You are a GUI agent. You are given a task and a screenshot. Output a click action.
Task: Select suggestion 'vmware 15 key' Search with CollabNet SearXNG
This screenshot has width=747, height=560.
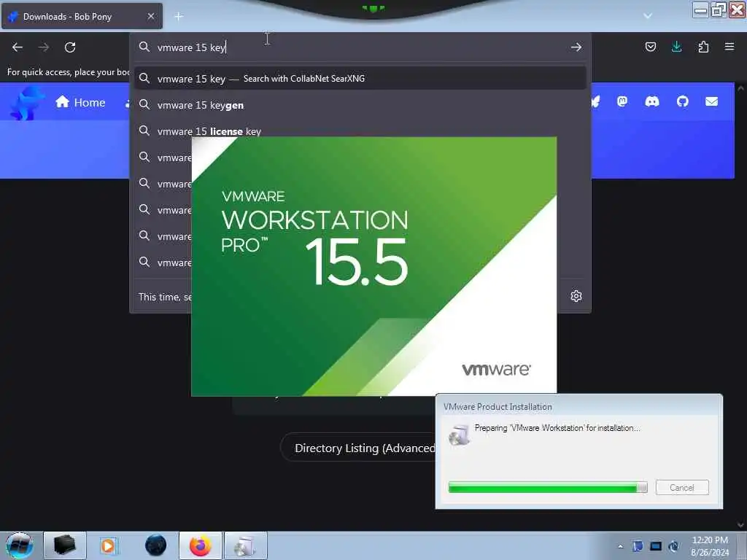point(360,79)
